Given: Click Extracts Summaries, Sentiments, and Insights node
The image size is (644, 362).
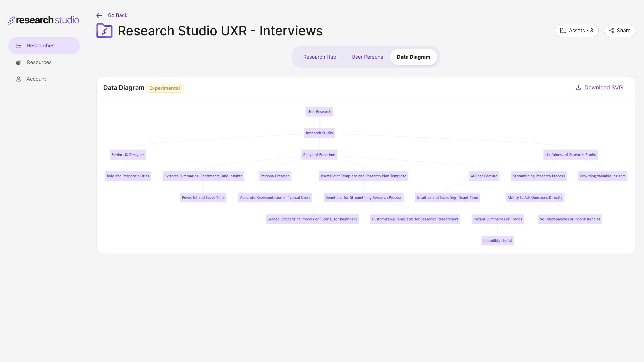Looking at the screenshot, I should 203,176.
